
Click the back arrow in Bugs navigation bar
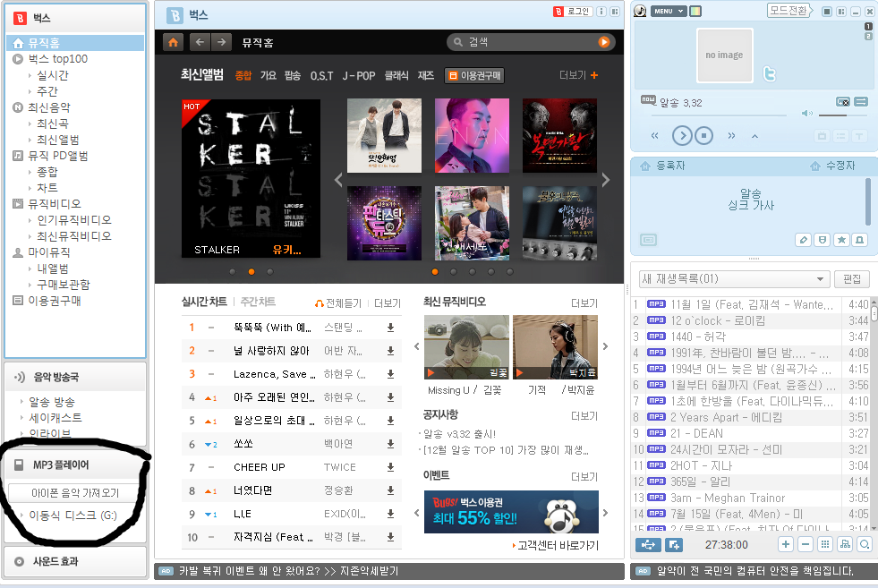pos(200,42)
